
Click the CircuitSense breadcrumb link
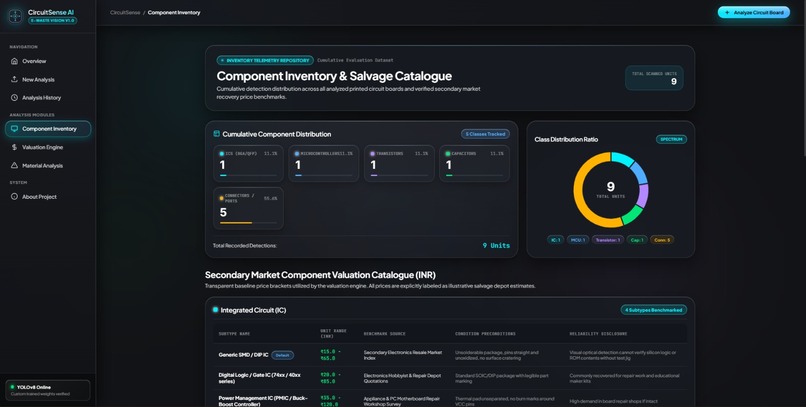point(125,12)
